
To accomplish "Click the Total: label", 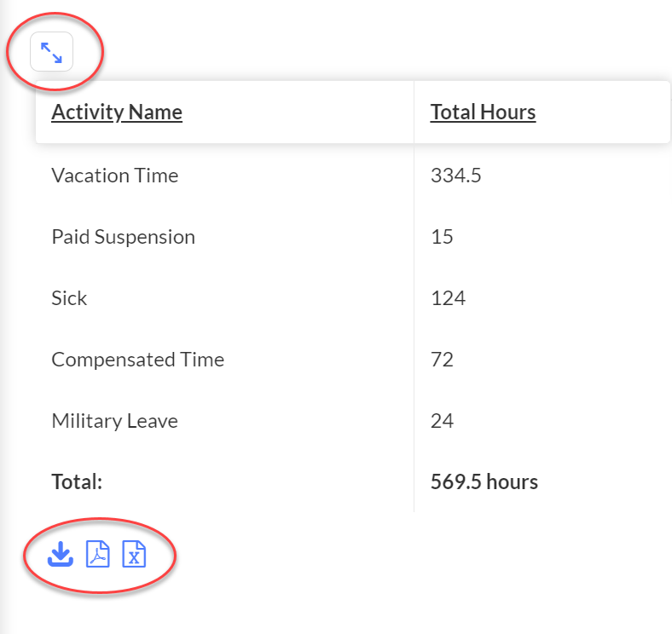I will click(77, 482).
